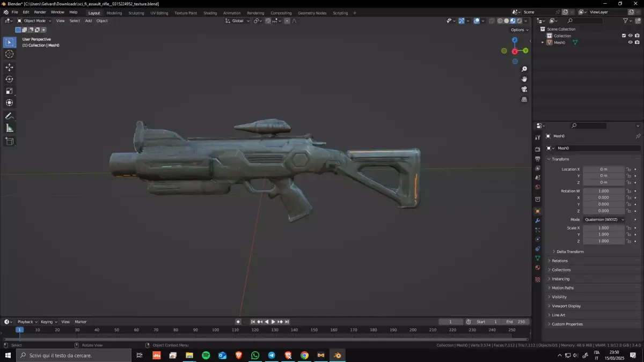Open the Texture properties tab
644x362 pixels.
pyautogui.click(x=538, y=279)
